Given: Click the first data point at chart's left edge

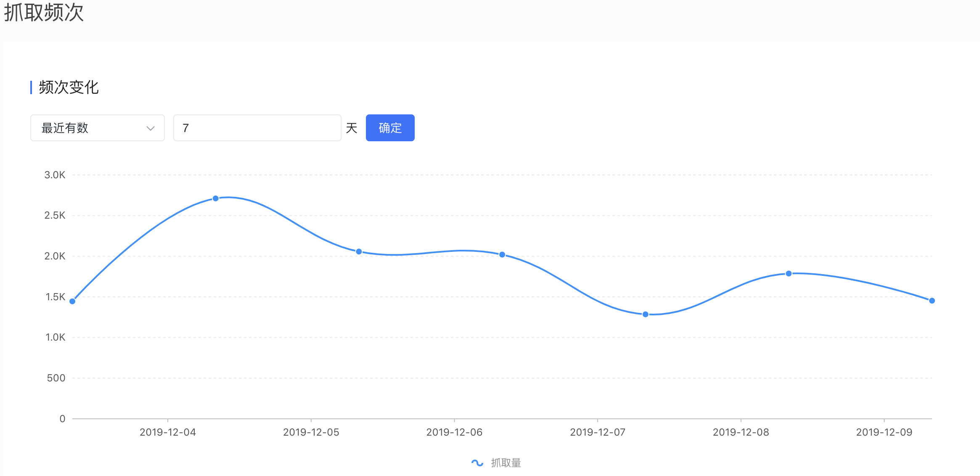Looking at the screenshot, I should (72, 301).
